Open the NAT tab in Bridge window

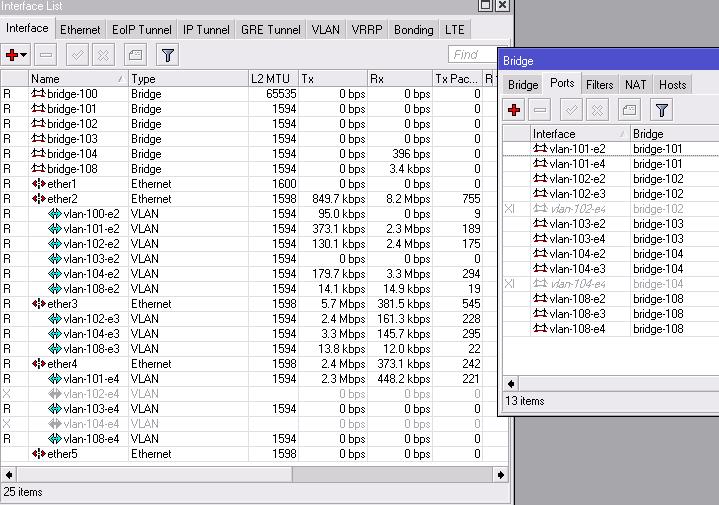(635, 85)
